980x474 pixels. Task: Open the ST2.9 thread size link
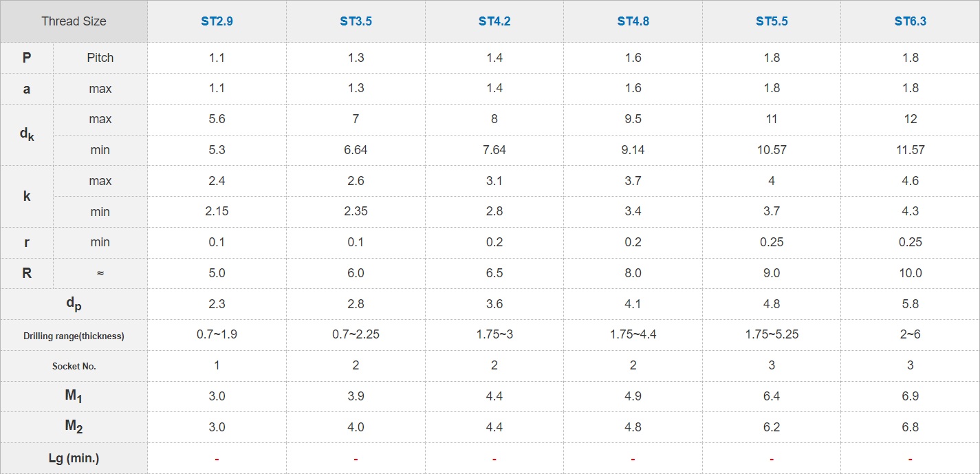(x=217, y=21)
